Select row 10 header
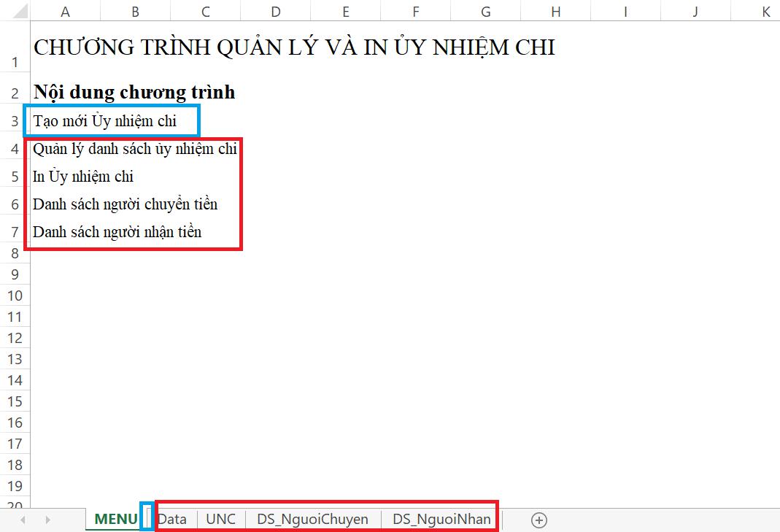 (14, 296)
